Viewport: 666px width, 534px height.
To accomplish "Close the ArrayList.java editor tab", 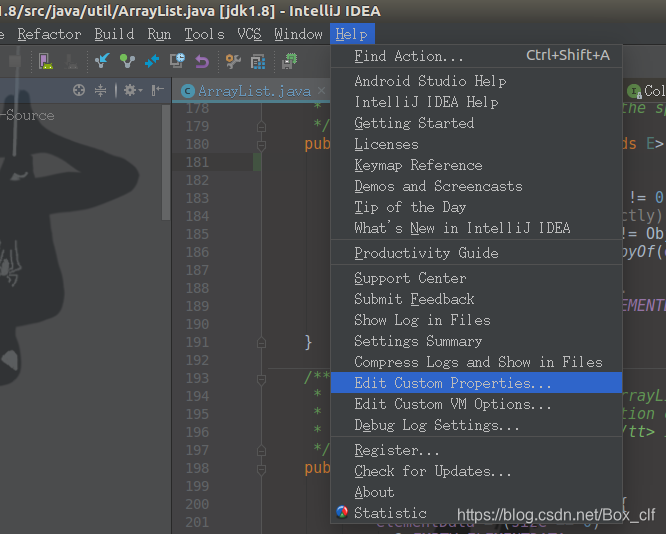I will (322, 90).
